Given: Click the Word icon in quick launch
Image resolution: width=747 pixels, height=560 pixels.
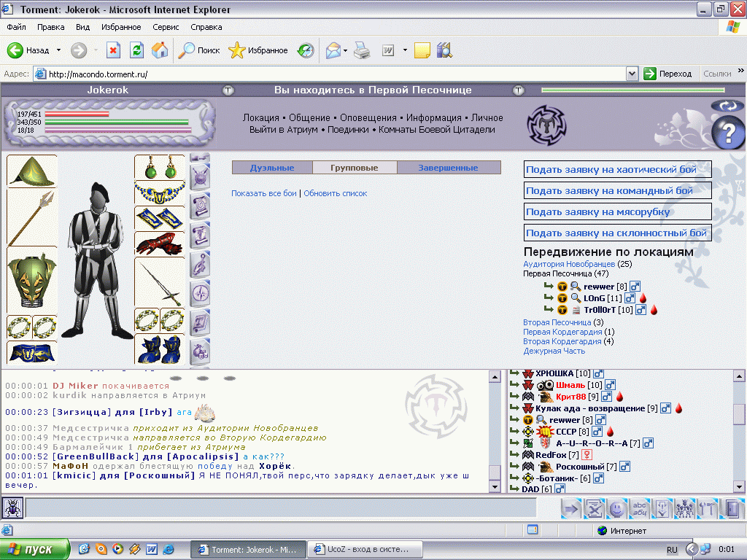Looking at the screenshot, I should point(152,549).
